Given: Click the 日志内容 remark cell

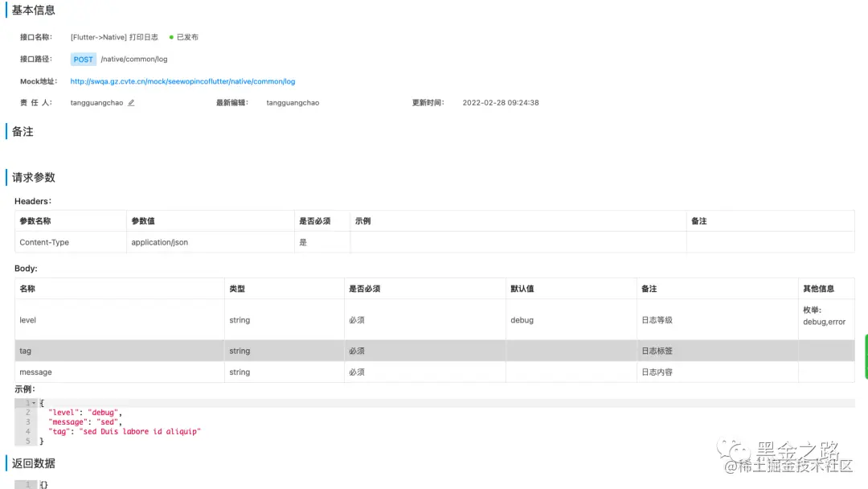Looking at the screenshot, I should pos(717,372).
